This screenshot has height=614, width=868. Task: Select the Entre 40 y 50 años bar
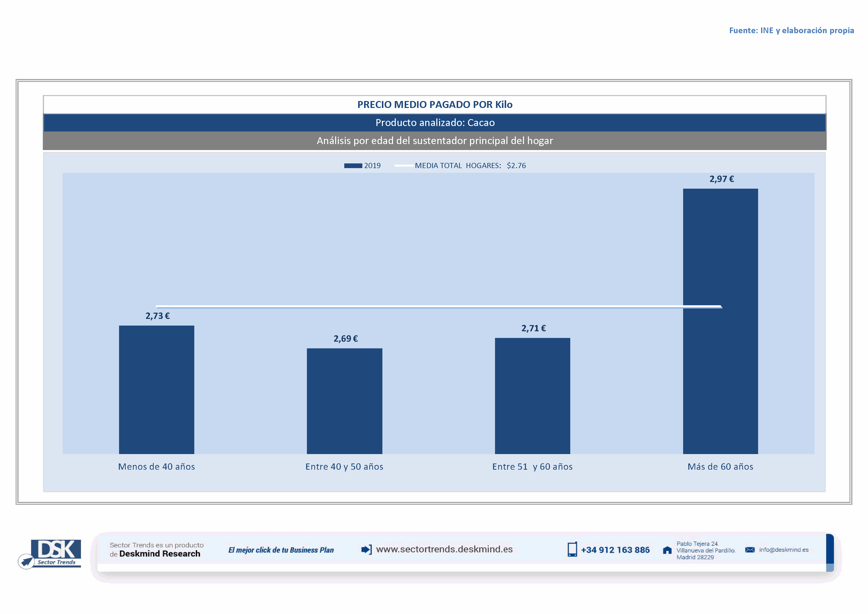344,401
